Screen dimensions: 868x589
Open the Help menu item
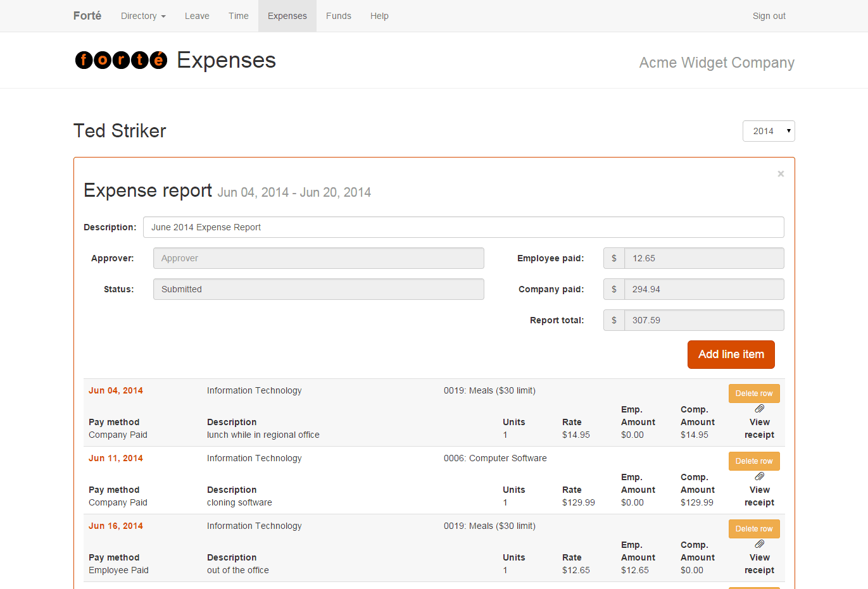click(379, 16)
